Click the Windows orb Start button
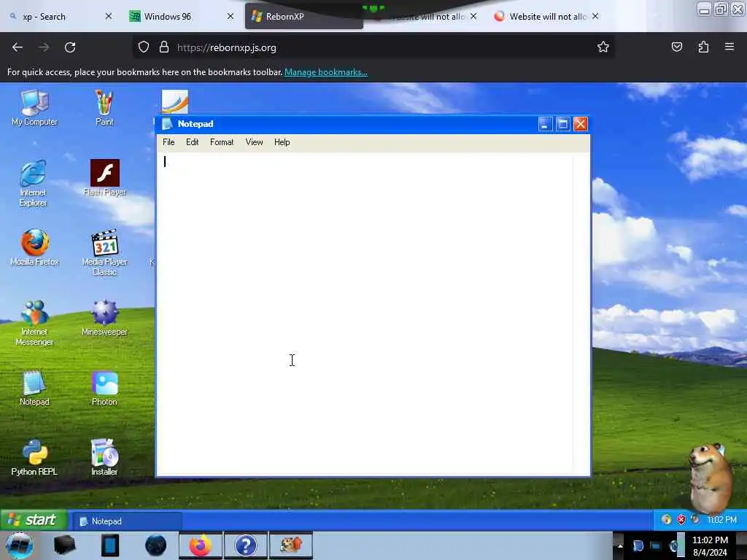 [20, 545]
